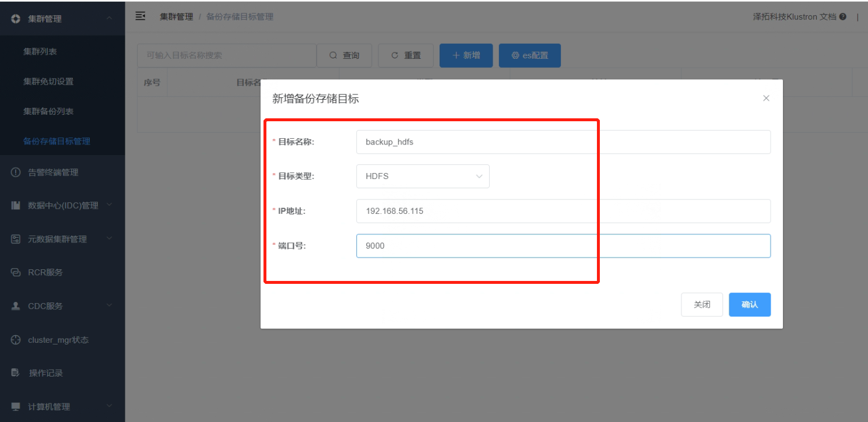868x422 pixels.
Task: Click the 集群管理 sidebar icon
Action: [16, 19]
